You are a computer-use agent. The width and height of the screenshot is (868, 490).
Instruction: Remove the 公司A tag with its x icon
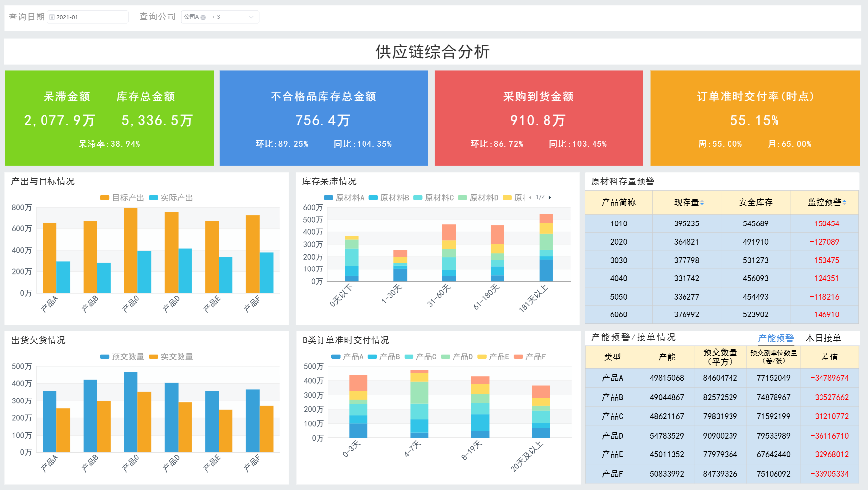(x=203, y=17)
